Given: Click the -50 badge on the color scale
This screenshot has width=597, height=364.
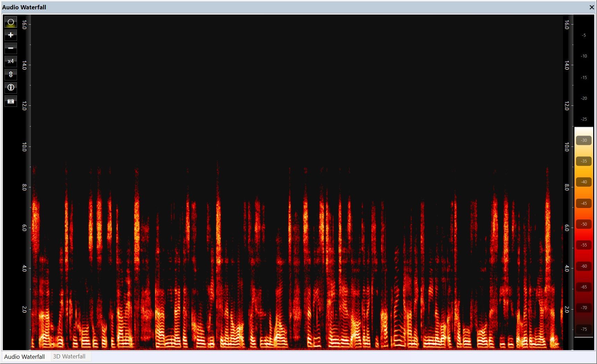Looking at the screenshot, I should pyautogui.click(x=584, y=224).
